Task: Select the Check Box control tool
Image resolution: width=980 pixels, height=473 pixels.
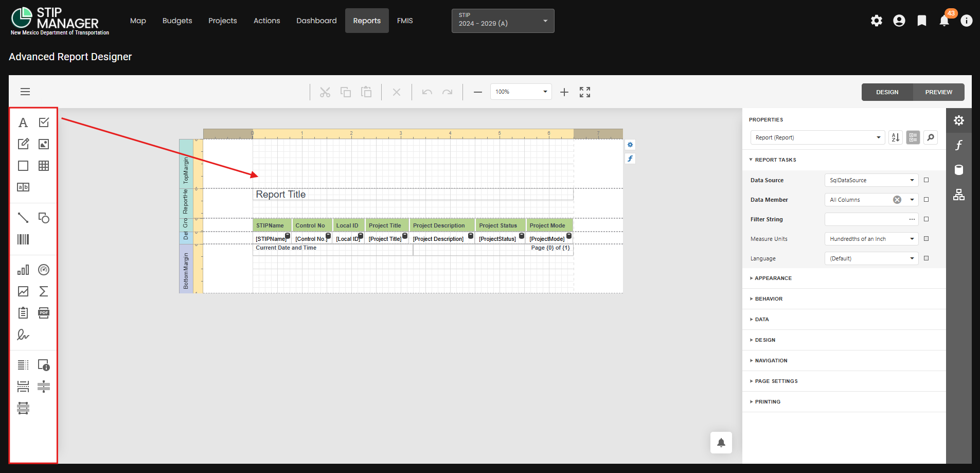Action: point(44,122)
